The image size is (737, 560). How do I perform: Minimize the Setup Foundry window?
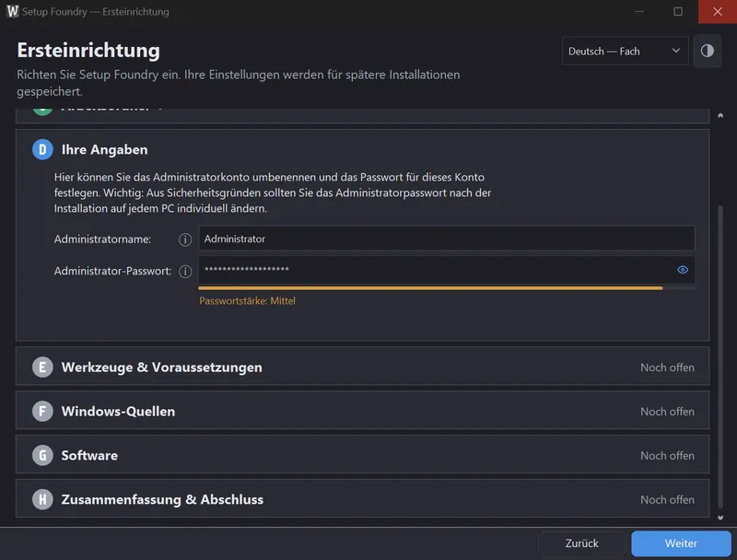tap(638, 12)
